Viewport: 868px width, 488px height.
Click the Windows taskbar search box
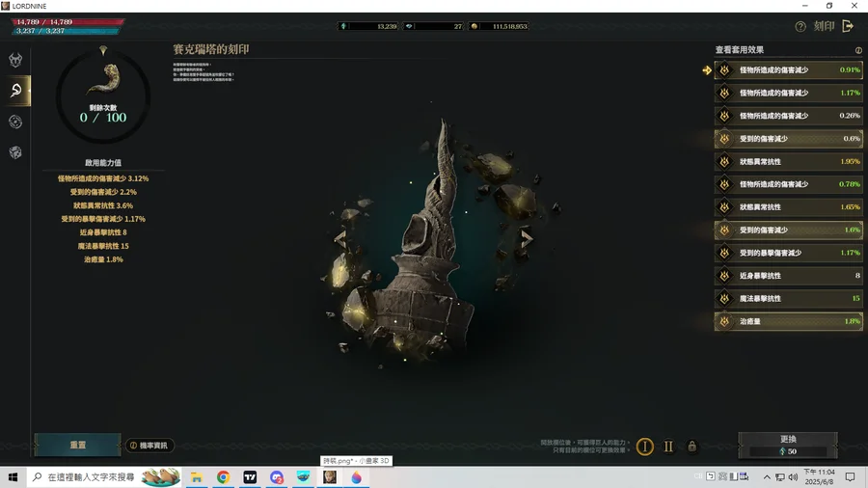(104, 477)
